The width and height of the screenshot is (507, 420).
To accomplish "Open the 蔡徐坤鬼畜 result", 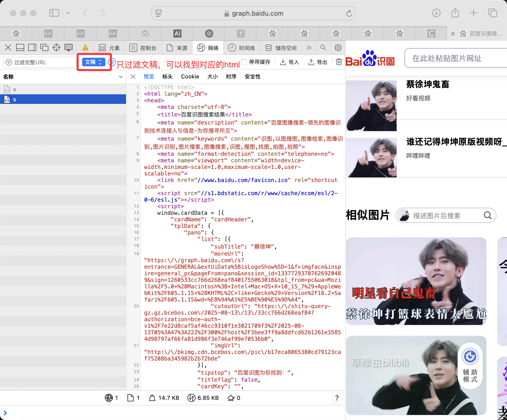I will [428, 84].
